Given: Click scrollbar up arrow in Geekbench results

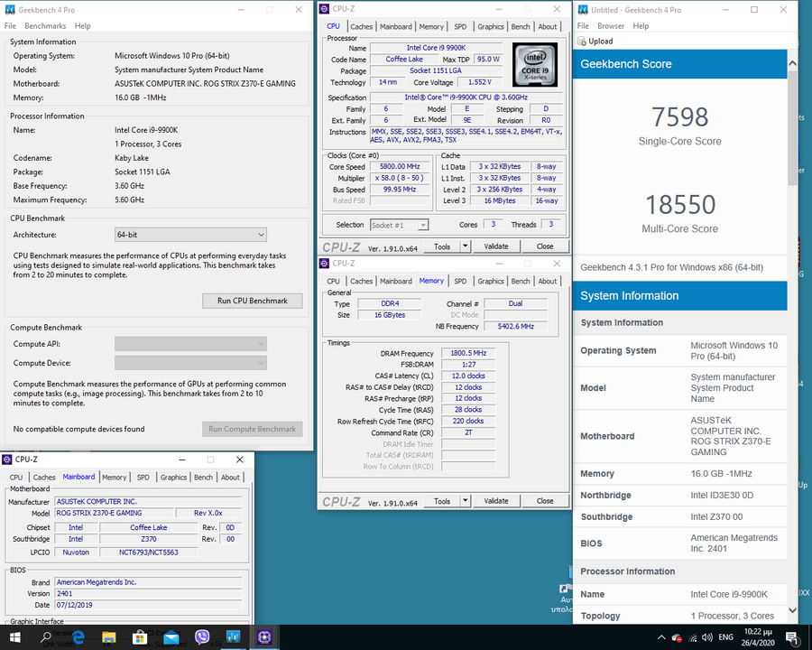Looking at the screenshot, I should pos(792,63).
